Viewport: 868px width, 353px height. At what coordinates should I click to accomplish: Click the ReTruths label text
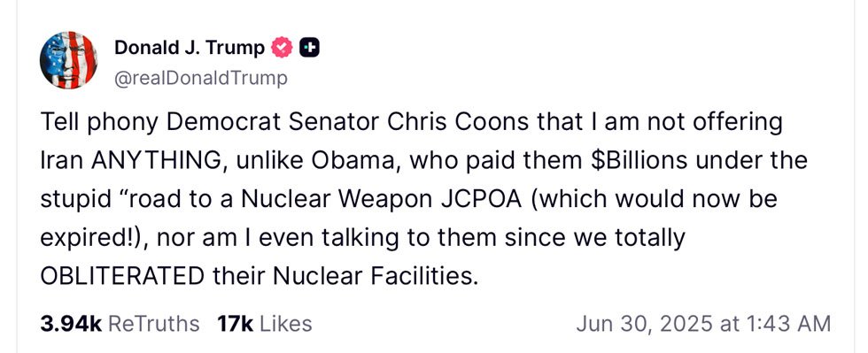point(153,324)
